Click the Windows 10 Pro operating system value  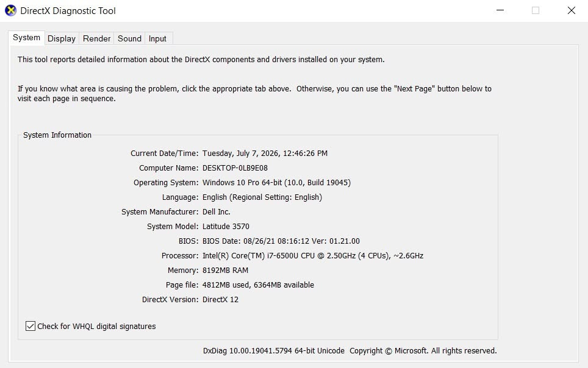click(x=277, y=183)
